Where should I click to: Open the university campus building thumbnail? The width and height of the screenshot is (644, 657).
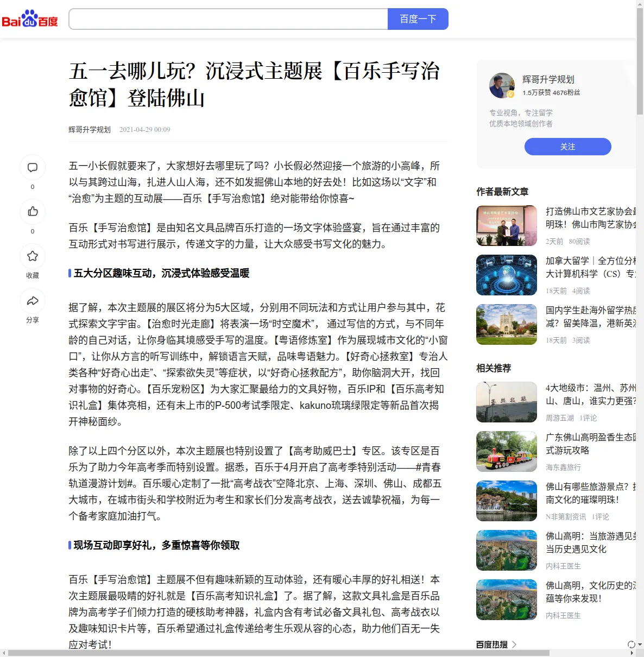click(507, 325)
